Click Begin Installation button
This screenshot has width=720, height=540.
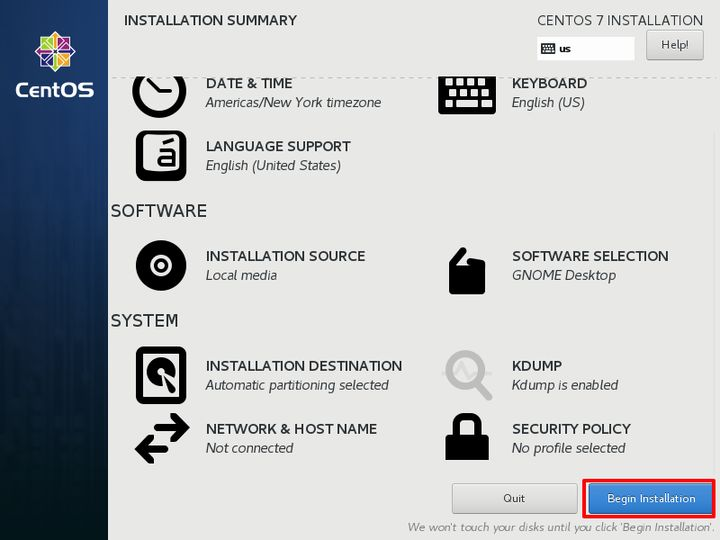[651, 498]
